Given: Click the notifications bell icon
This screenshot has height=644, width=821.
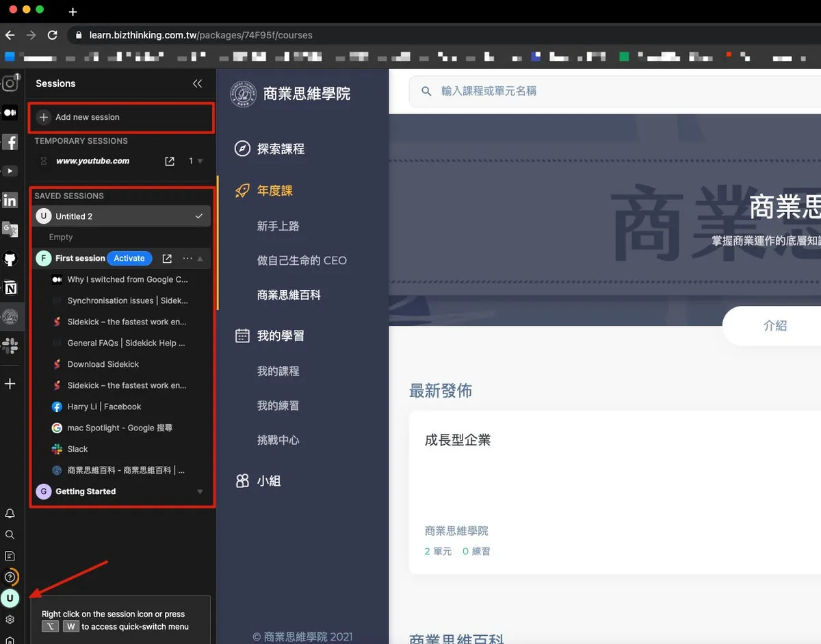Looking at the screenshot, I should click(x=10, y=513).
